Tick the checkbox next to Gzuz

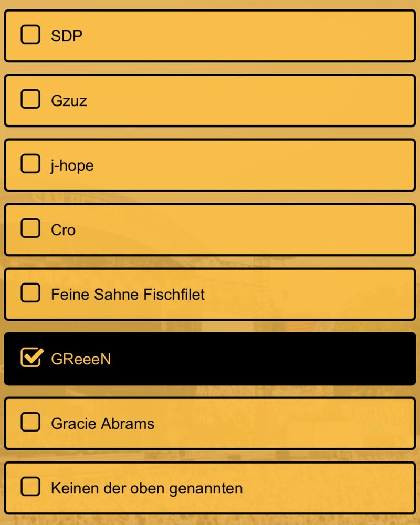(30, 99)
